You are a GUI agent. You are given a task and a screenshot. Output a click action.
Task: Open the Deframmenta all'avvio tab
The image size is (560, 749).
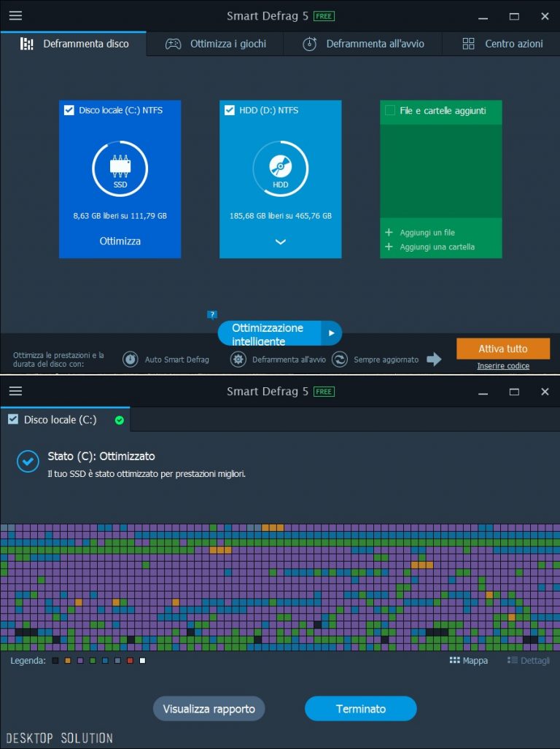363,44
